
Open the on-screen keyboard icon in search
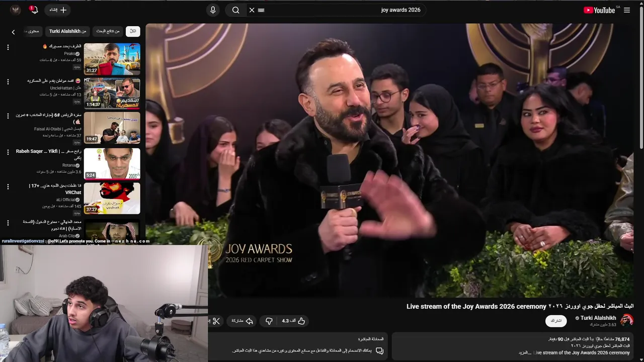[x=261, y=10]
